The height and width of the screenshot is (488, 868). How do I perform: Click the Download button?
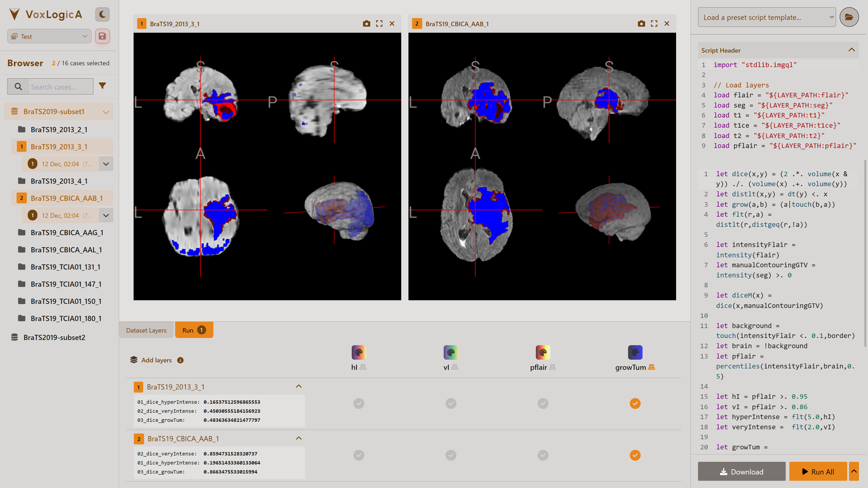coord(741,472)
